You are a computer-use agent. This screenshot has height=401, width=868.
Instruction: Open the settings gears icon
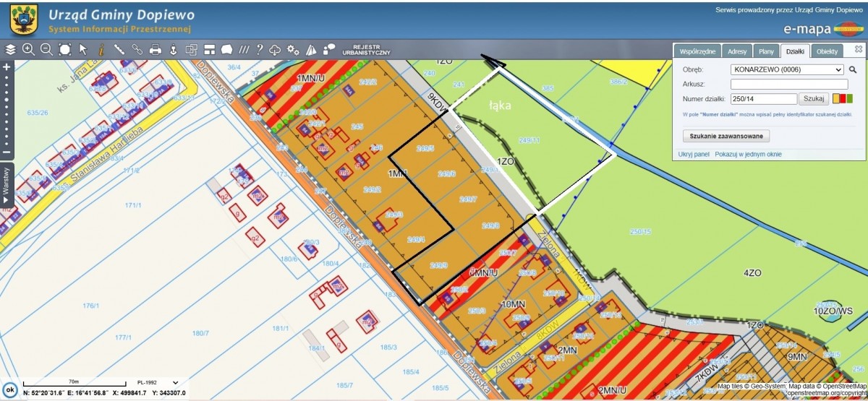[293, 50]
